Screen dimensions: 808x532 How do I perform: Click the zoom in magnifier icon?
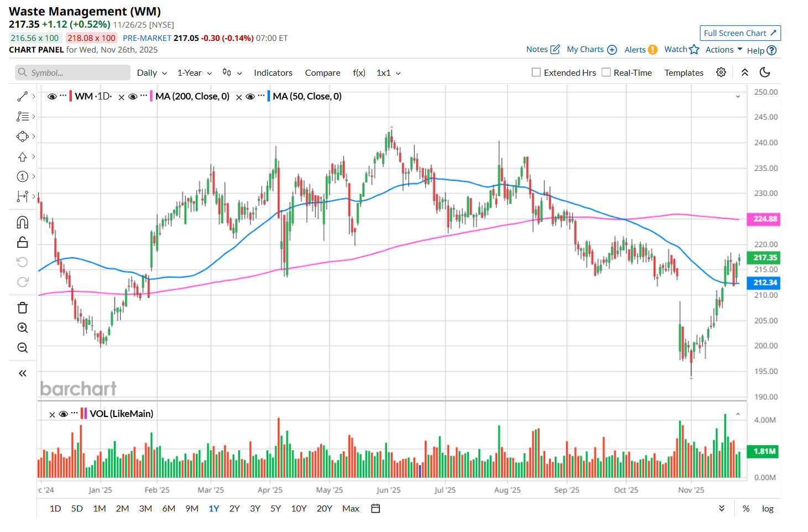pyautogui.click(x=22, y=328)
